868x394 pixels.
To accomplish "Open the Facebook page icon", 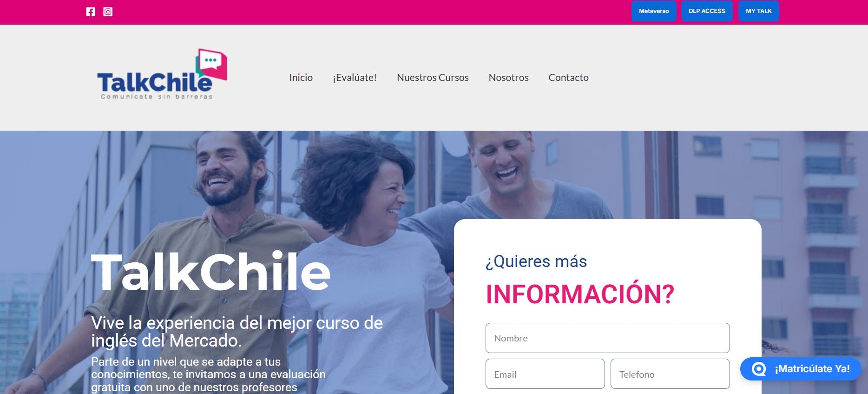I will pos(91,12).
